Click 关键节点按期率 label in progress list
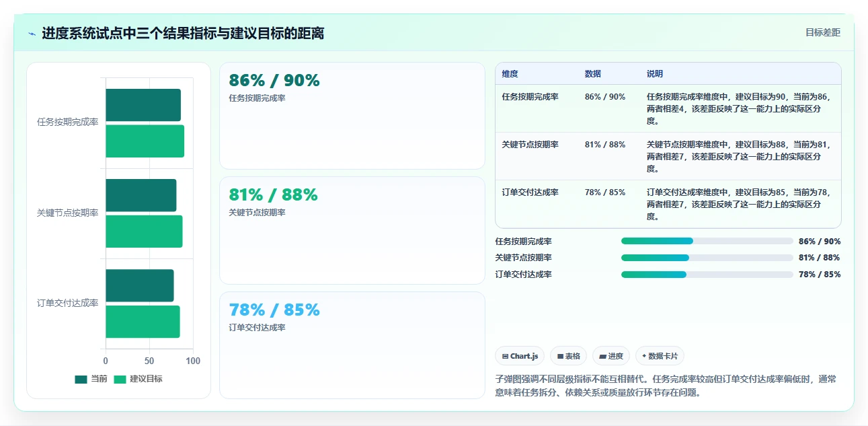 [523, 258]
